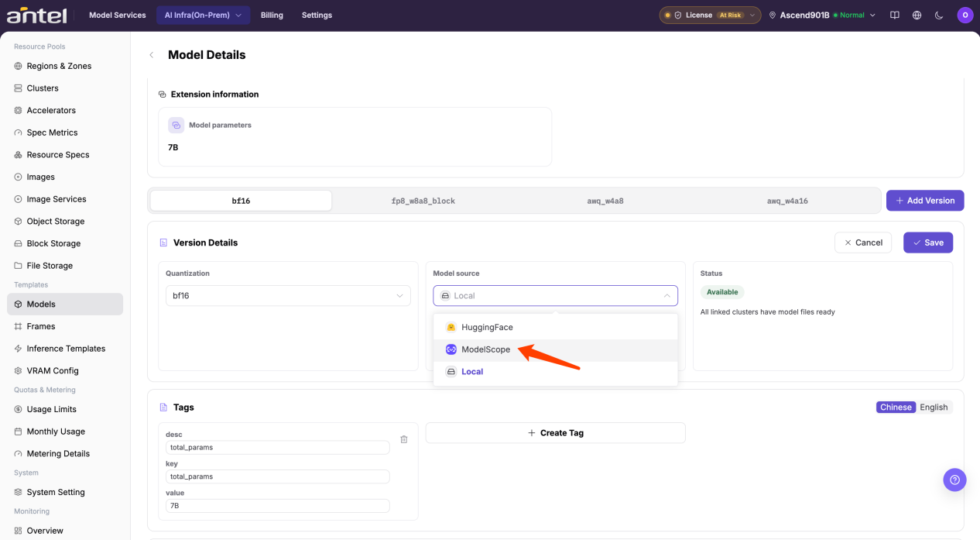This screenshot has height=540, width=980.
Task: Open the Billing menu item
Action: pos(272,15)
